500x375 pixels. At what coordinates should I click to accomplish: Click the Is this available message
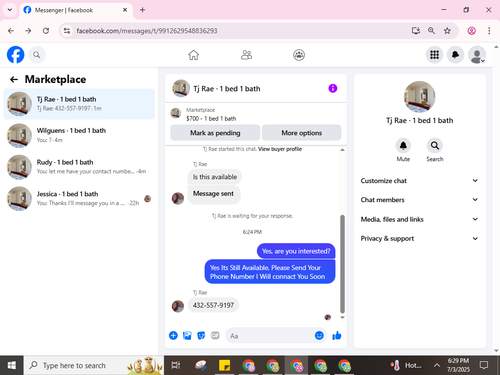coord(215,177)
